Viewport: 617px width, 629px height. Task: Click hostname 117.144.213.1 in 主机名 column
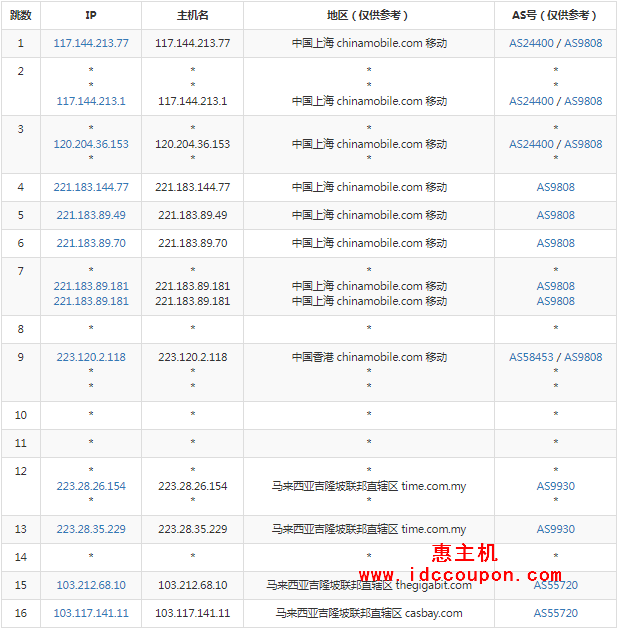(x=193, y=101)
